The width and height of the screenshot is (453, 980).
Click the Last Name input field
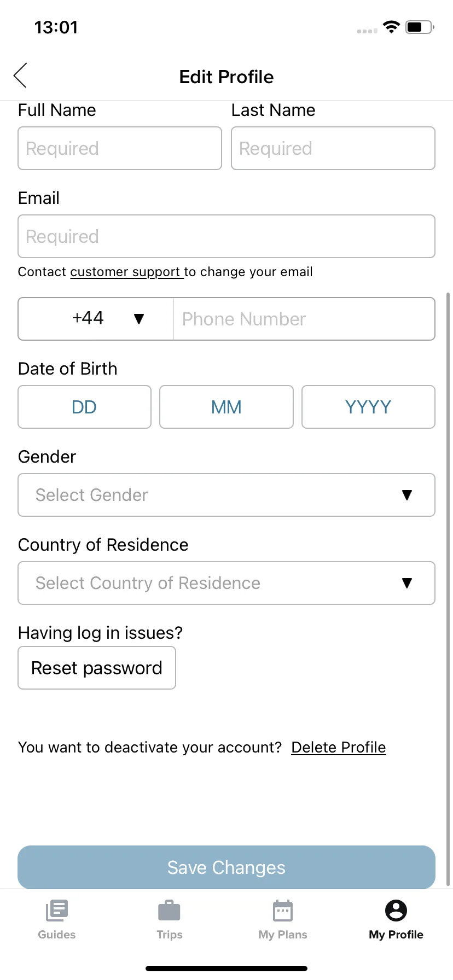(x=333, y=148)
